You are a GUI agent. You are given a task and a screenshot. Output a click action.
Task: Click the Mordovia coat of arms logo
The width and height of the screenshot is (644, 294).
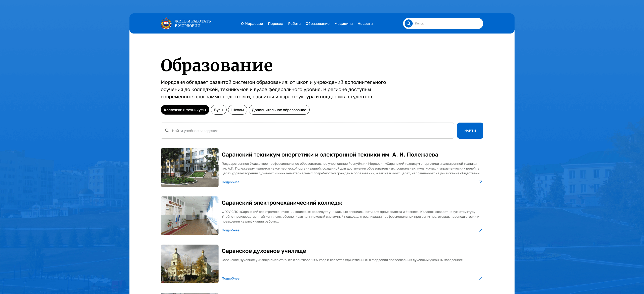(166, 23)
